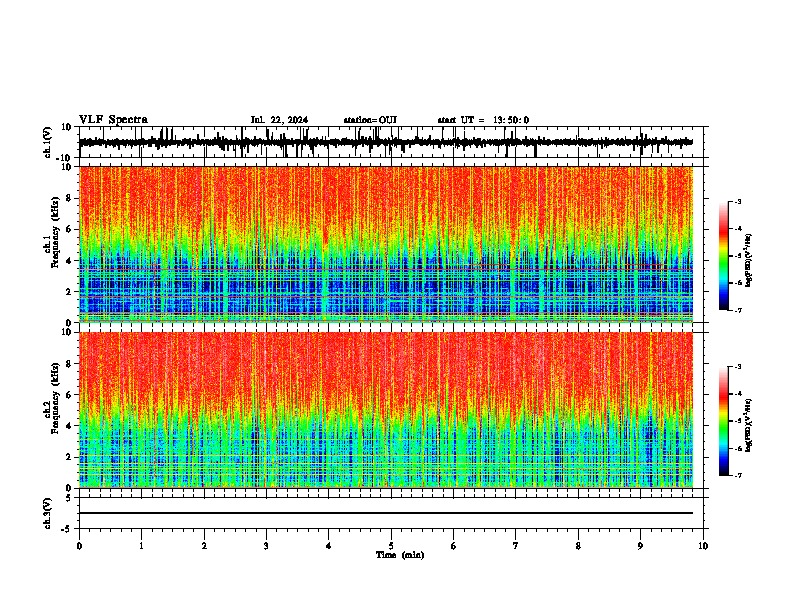Screen dimensions: 792x612
Task: Click the '2' kHz tick on ch.2 frequency axis
Action: point(70,457)
